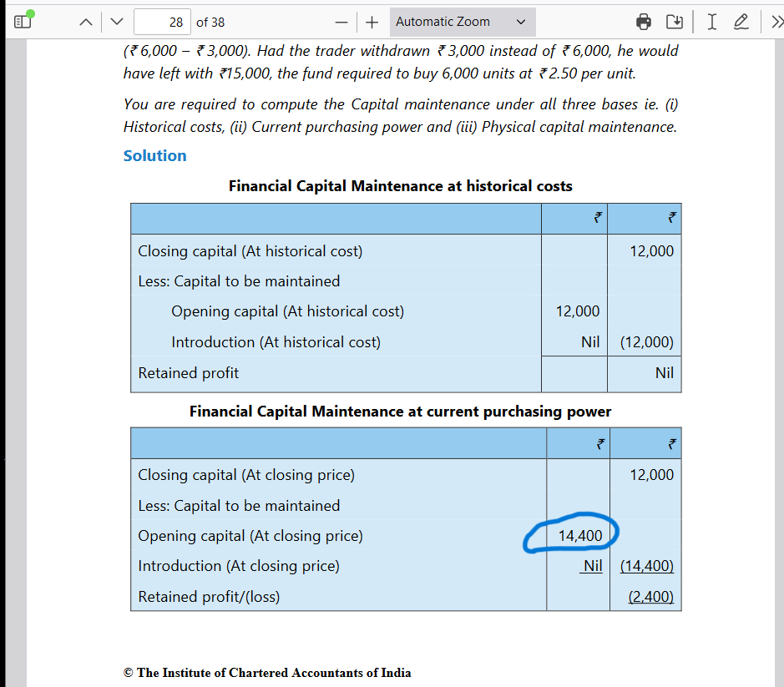Go to the next page
This screenshot has height=687, width=784.
(117, 22)
